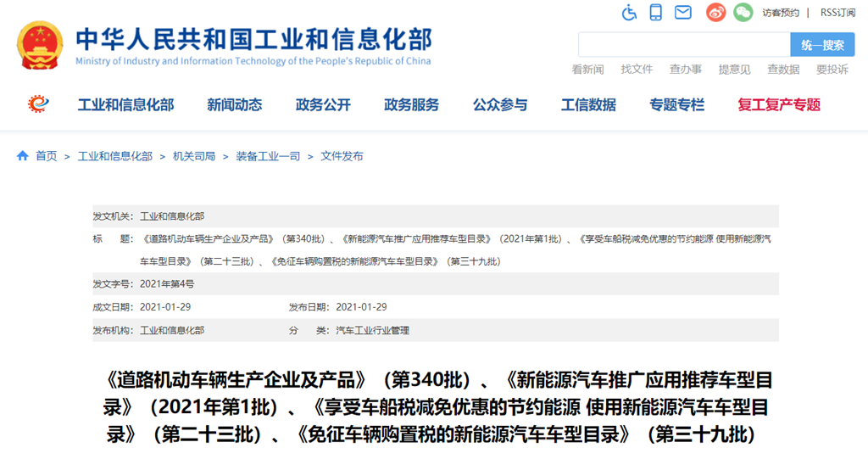Open the Weibo social icon
The image size is (868, 459).
[x=715, y=13]
